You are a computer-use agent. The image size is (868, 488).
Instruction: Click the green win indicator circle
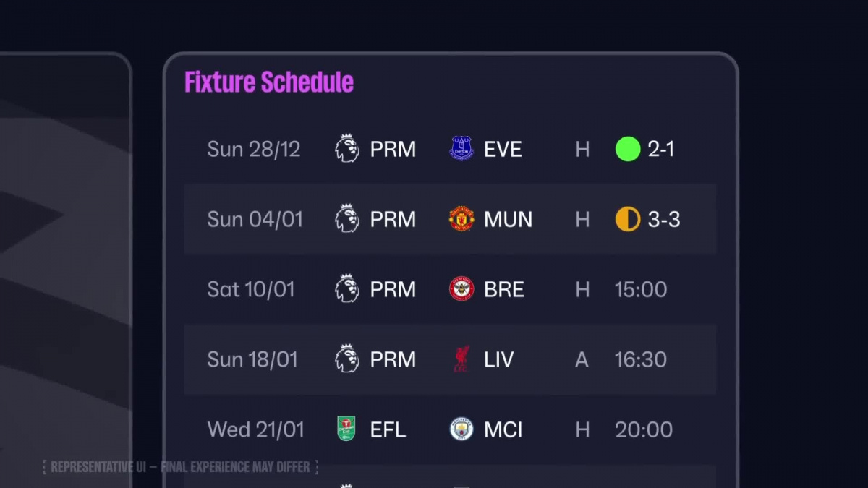(628, 149)
